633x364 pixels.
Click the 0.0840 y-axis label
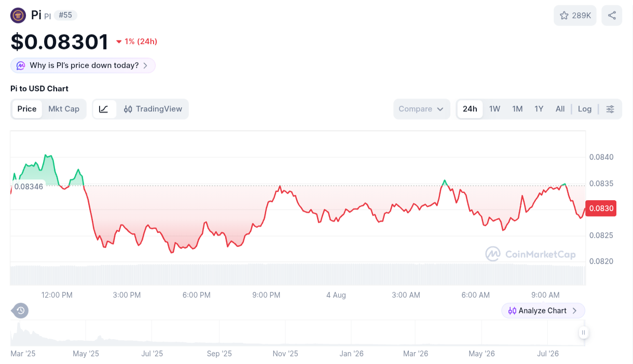(602, 157)
